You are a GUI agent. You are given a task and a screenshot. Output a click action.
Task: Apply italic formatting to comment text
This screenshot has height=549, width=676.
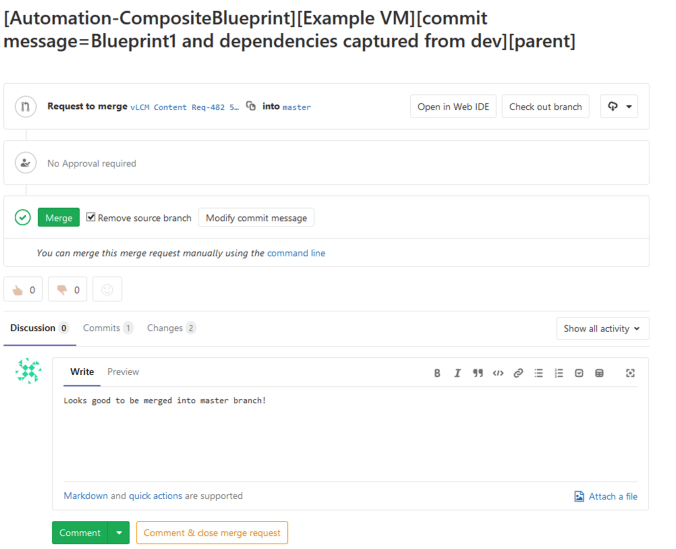[x=457, y=373]
